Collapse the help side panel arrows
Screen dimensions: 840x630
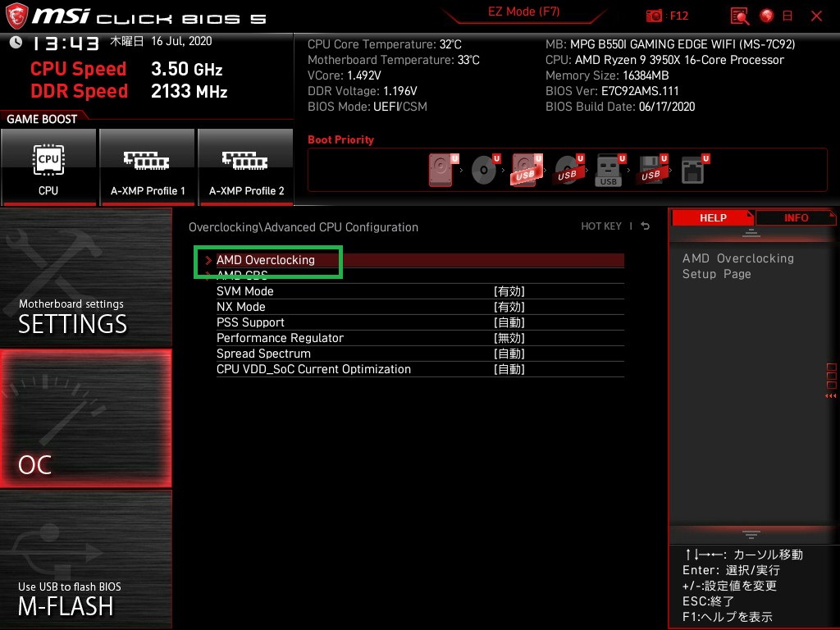830,396
